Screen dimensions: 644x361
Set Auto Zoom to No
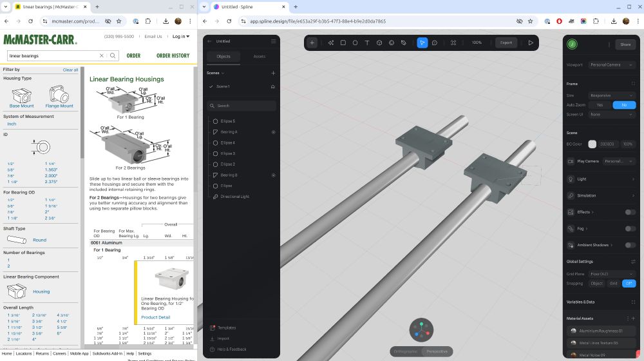tap(624, 105)
